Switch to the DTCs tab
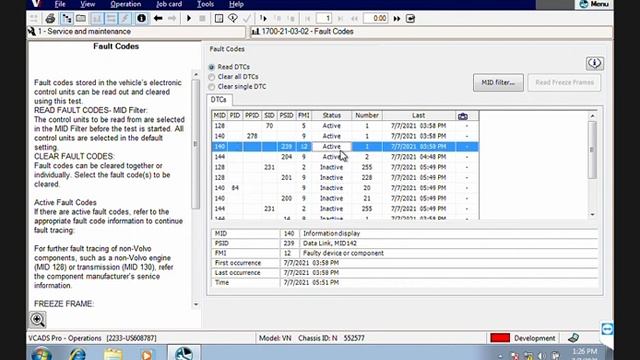Viewport: 640px width, 360px height. (x=219, y=100)
